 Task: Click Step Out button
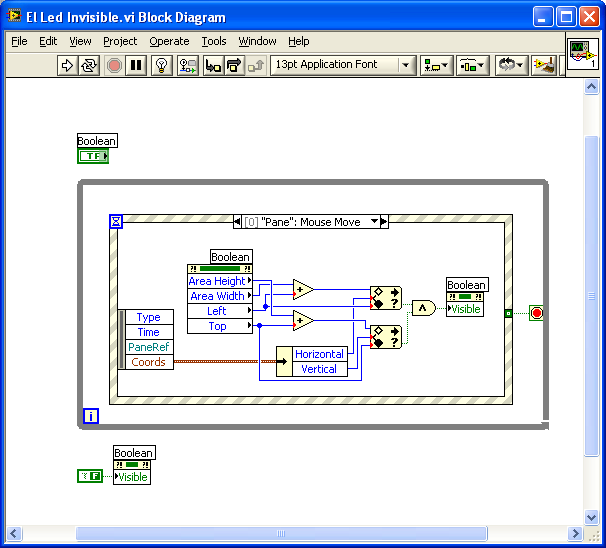pyautogui.click(x=255, y=65)
